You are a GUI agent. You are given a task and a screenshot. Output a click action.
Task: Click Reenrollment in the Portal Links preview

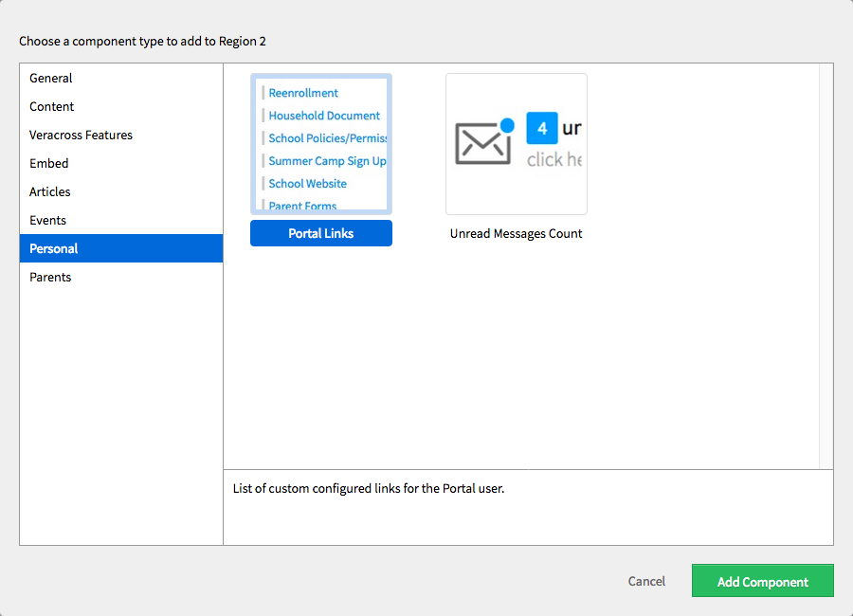click(x=303, y=93)
